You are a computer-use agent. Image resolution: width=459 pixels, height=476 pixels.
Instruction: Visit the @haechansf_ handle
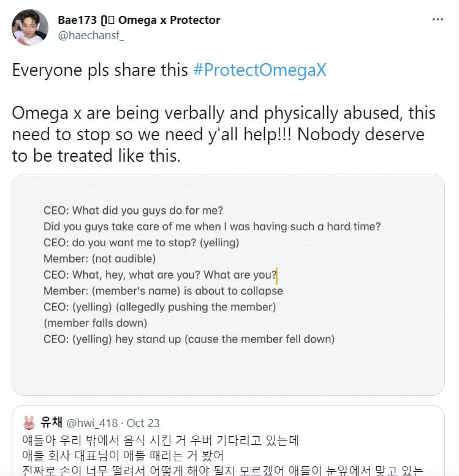90,36
